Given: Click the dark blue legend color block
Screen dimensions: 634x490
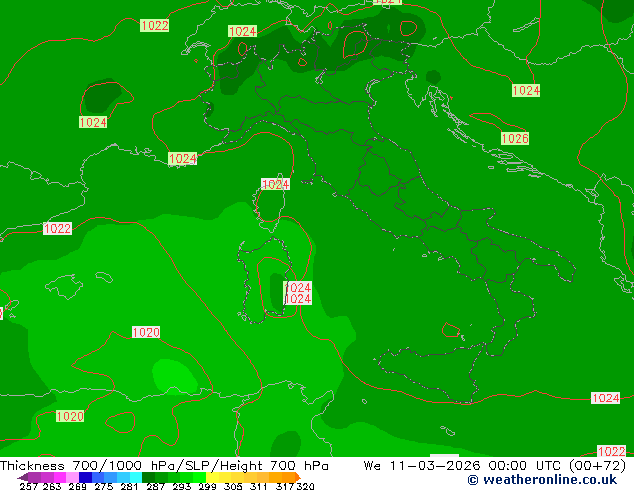Looking at the screenshot, I should (85, 477).
